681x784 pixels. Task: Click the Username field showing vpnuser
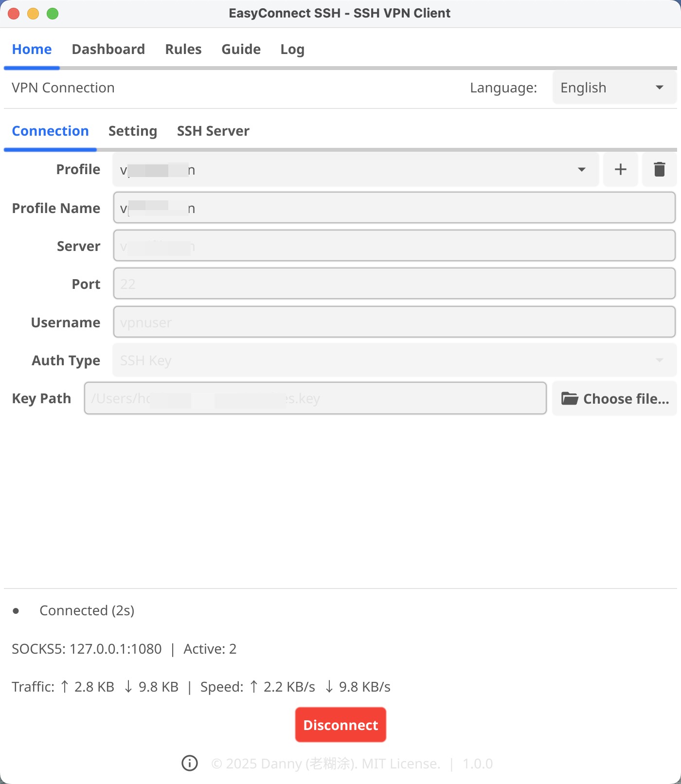click(394, 322)
